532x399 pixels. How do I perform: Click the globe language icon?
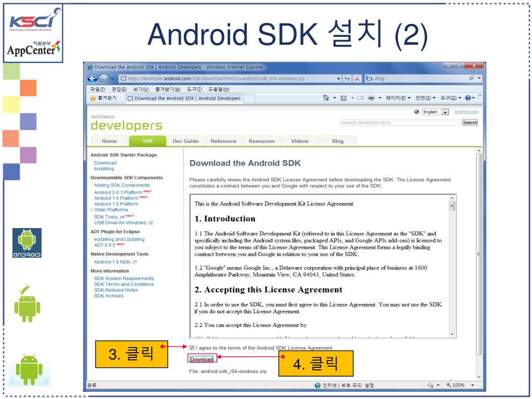pos(417,112)
